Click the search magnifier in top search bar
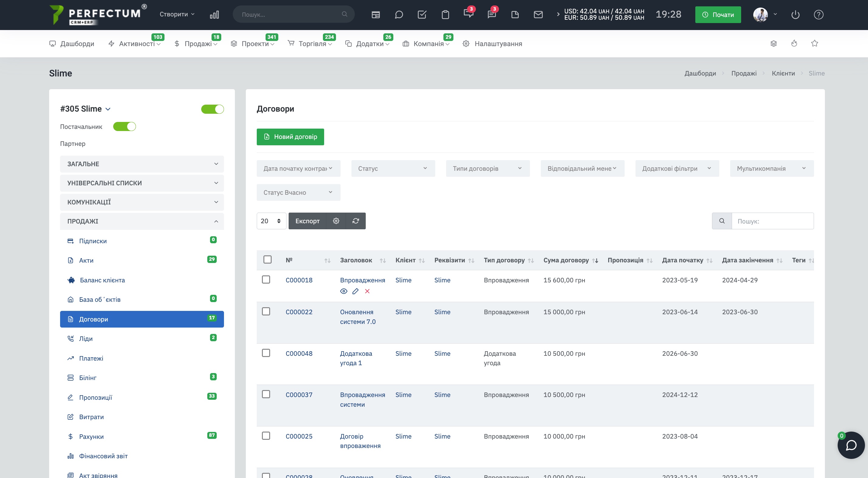 [344, 14]
